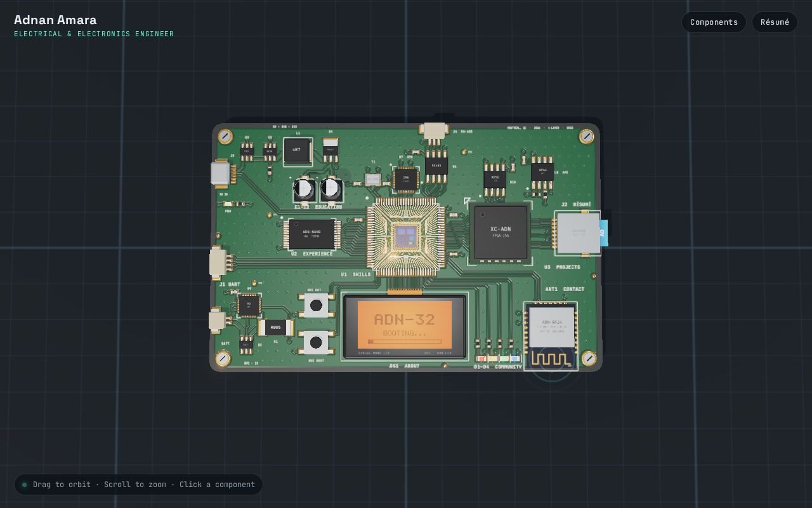
Task: Click the 'U2 EXPERIENCE' silkscreen label
Action: point(311,254)
